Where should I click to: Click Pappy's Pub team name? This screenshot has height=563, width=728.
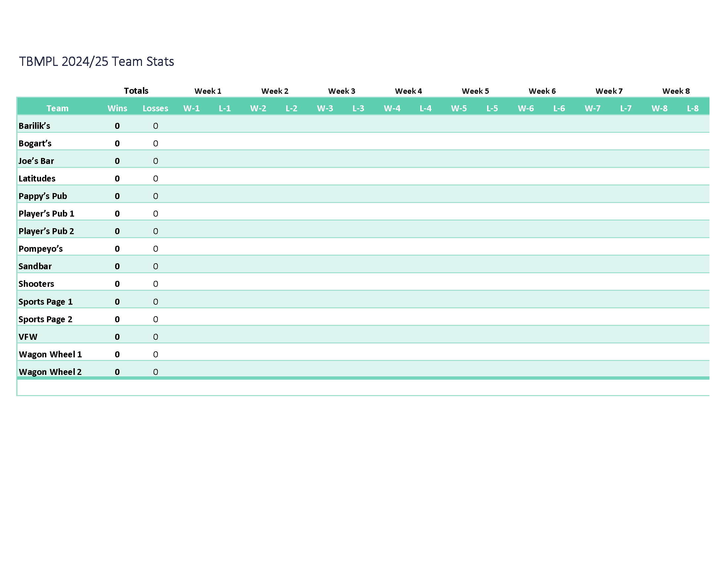click(43, 196)
